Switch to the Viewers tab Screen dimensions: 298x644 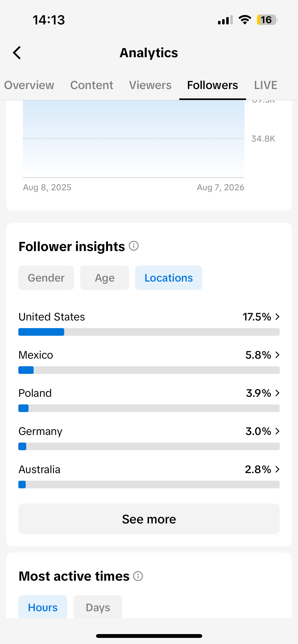(150, 85)
